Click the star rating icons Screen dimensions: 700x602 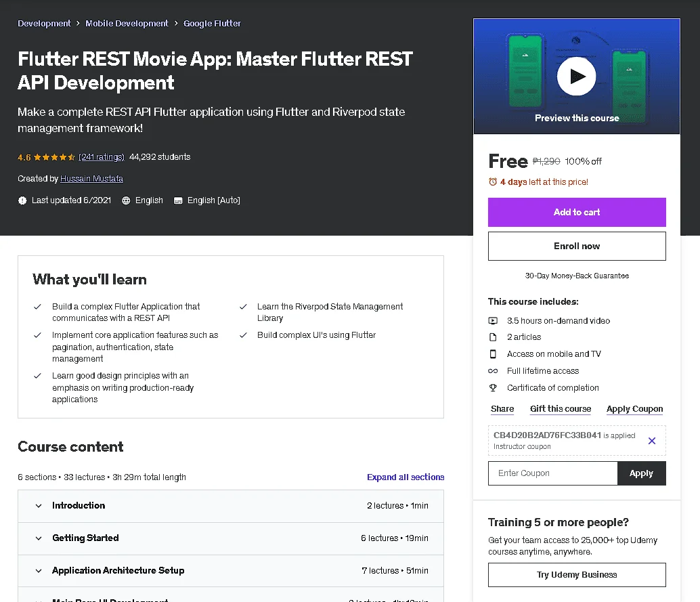tap(54, 157)
